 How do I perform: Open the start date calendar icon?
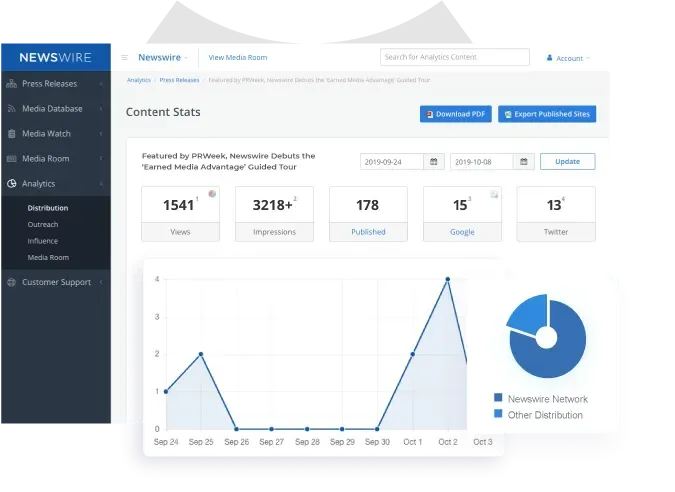click(433, 161)
